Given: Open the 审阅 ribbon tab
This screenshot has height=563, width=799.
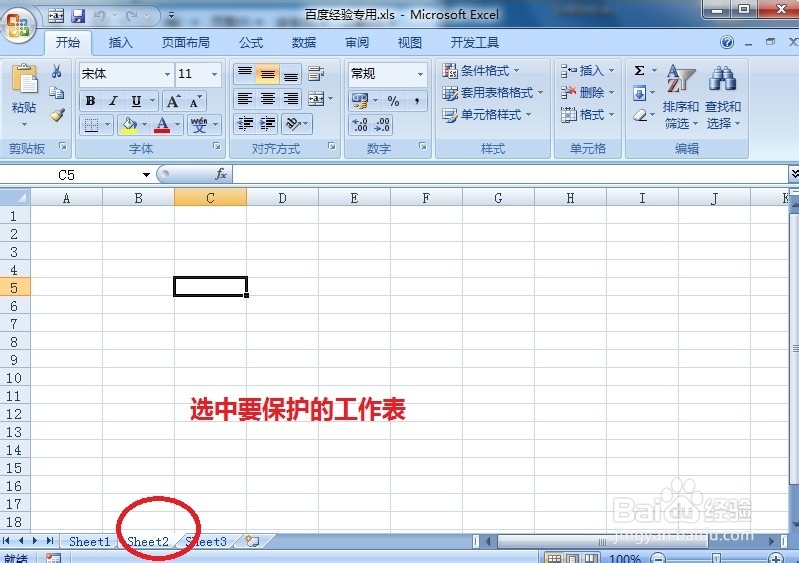Looking at the screenshot, I should coord(357,43).
